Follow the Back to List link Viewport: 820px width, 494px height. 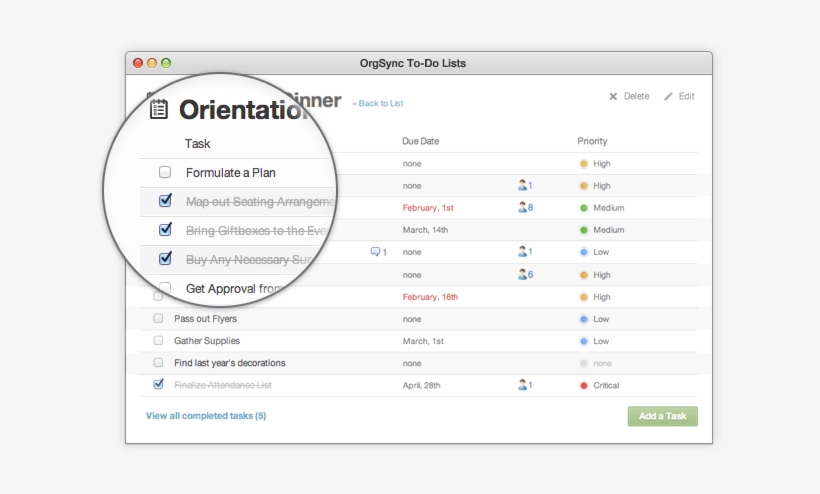(x=378, y=103)
